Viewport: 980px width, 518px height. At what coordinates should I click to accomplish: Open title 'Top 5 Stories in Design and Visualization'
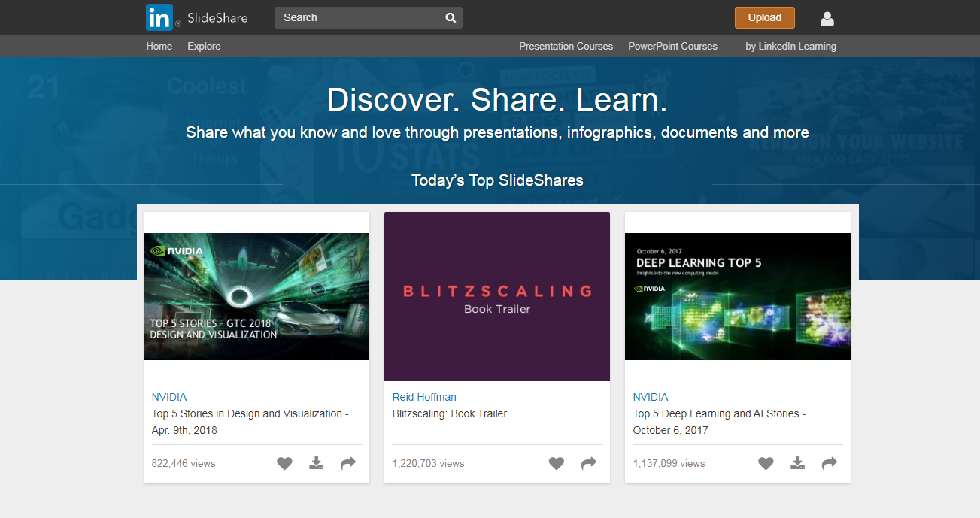250,422
